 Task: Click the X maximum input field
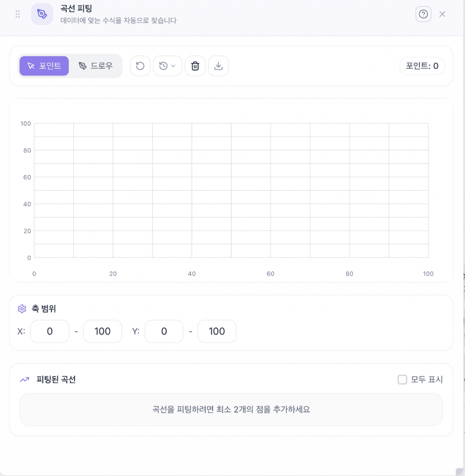tap(102, 331)
